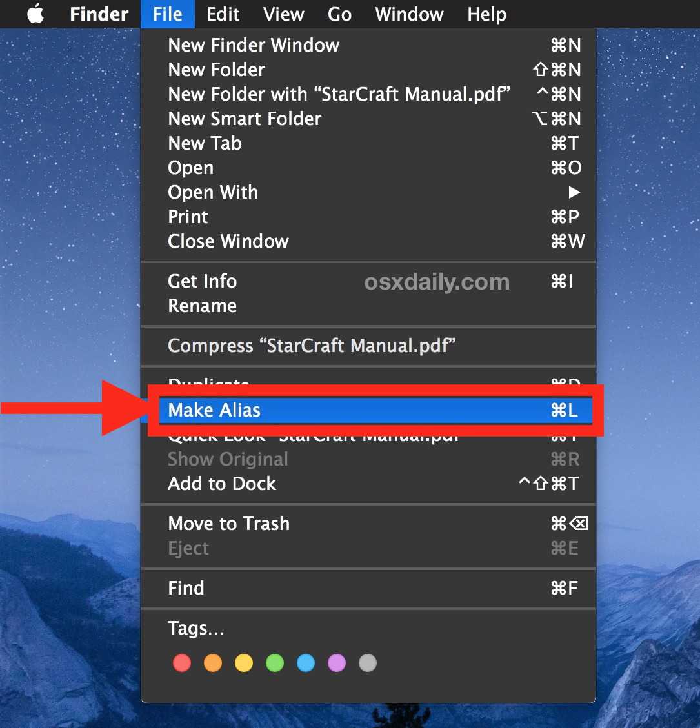Choose Compress "StarCraft Manual.pdf"
This screenshot has height=728, width=700.
368,346
